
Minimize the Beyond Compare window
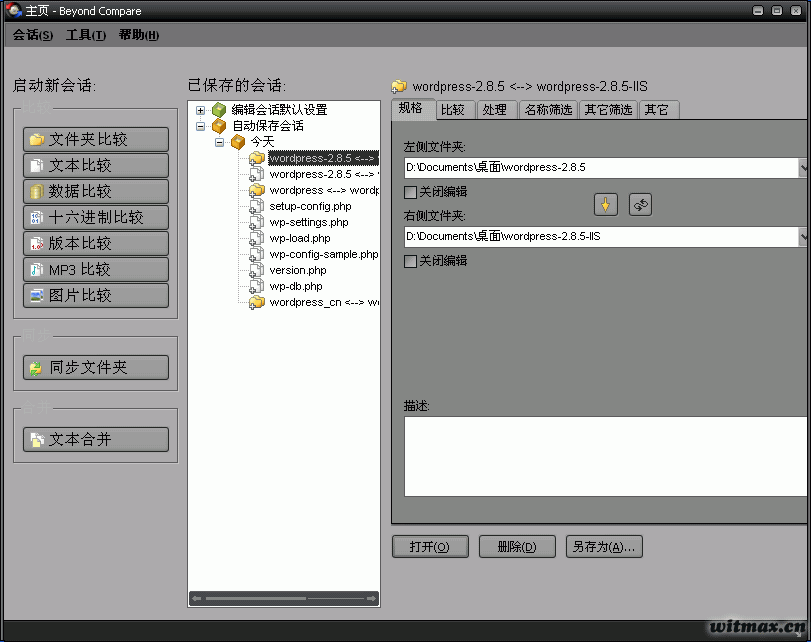point(758,10)
